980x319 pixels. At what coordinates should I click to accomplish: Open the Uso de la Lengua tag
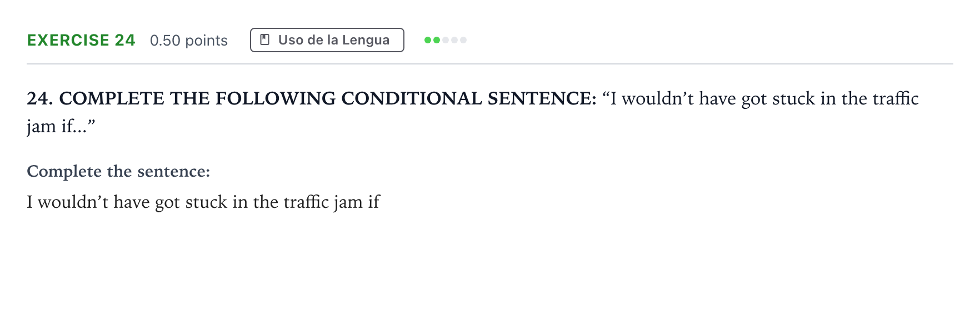[327, 40]
